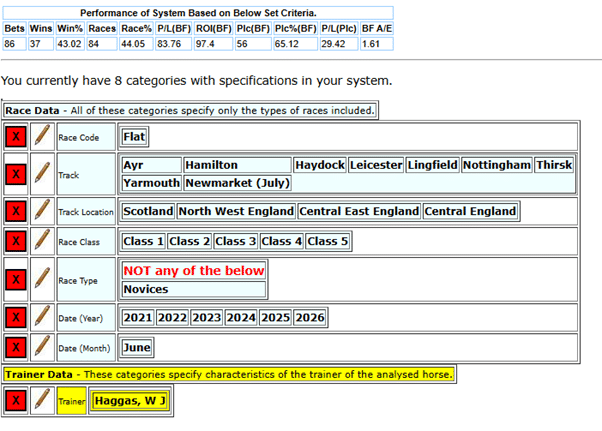Click the P/L(Plc) value 29.42
The width and height of the screenshot is (602, 431).
339,44
